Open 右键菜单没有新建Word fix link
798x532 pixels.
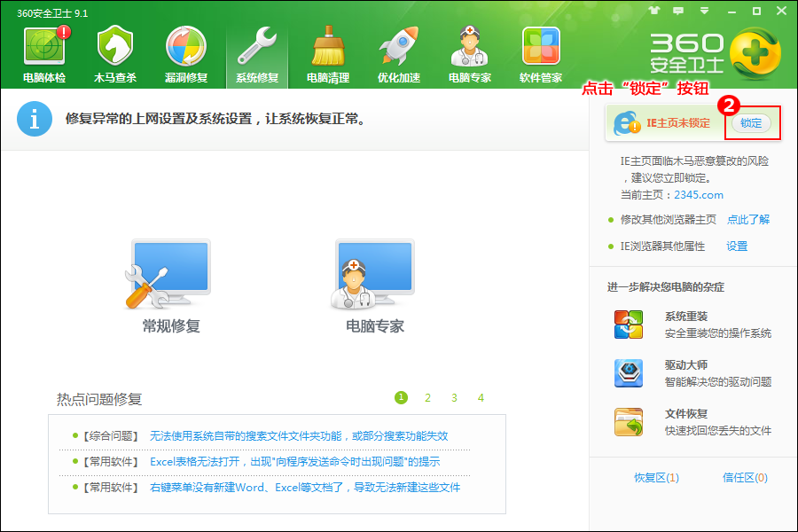tap(305, 488)
